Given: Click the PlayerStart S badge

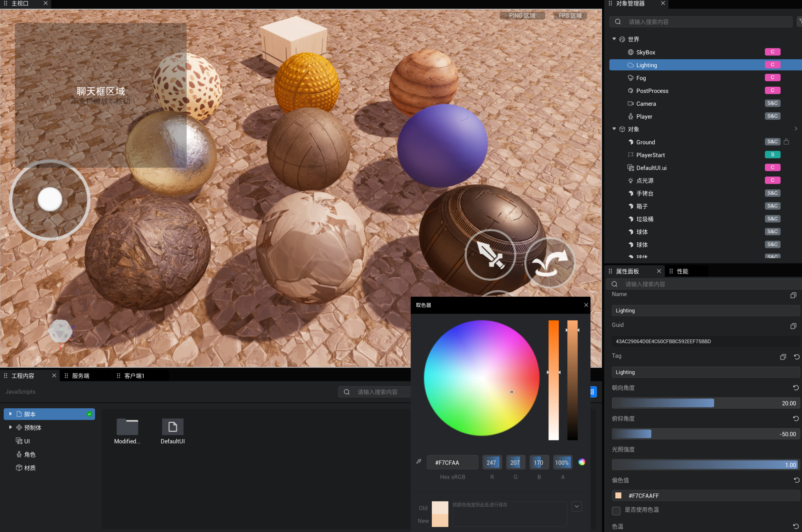Looking at the screenshot, I should [772, 155].
